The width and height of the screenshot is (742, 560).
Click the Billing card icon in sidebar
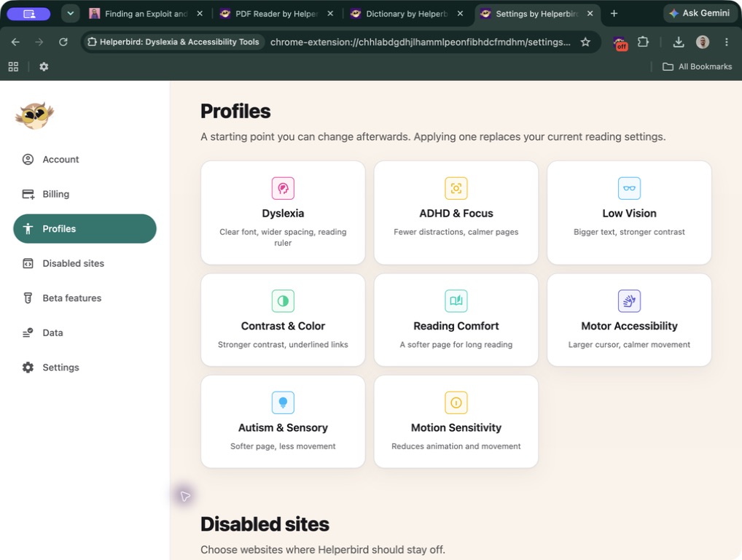click(28, 194)
